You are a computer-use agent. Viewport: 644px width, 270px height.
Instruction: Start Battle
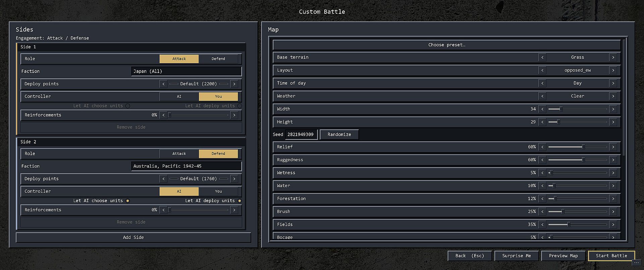click(611, 256)
